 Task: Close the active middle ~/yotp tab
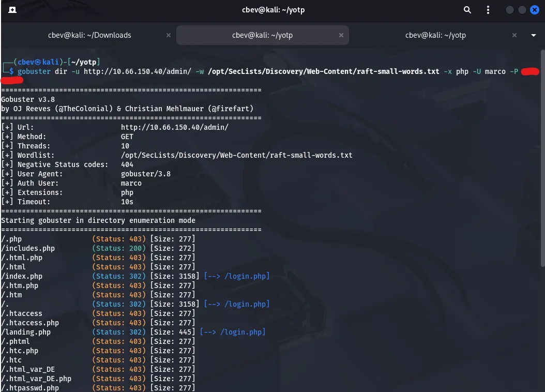coord(340,35)
